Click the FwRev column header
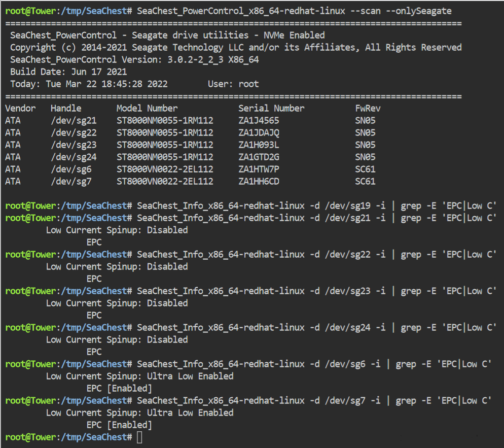Viewport: 504px width, 448px height. click(368, 109)
